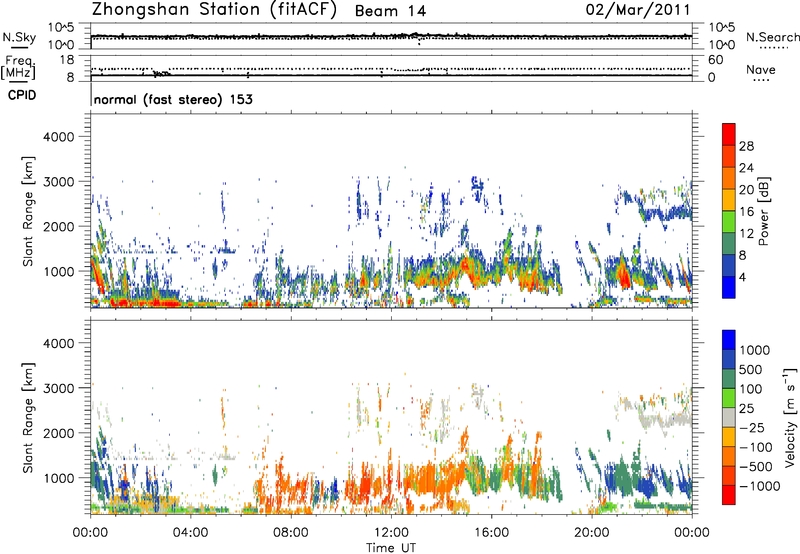
Task: Click the "18" tick on the frequency axis
Action: click(x=67, y=60)
